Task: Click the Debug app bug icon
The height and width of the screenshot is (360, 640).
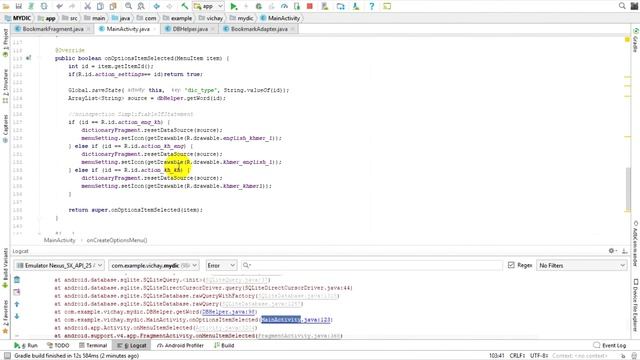Action: pos(258,6)
